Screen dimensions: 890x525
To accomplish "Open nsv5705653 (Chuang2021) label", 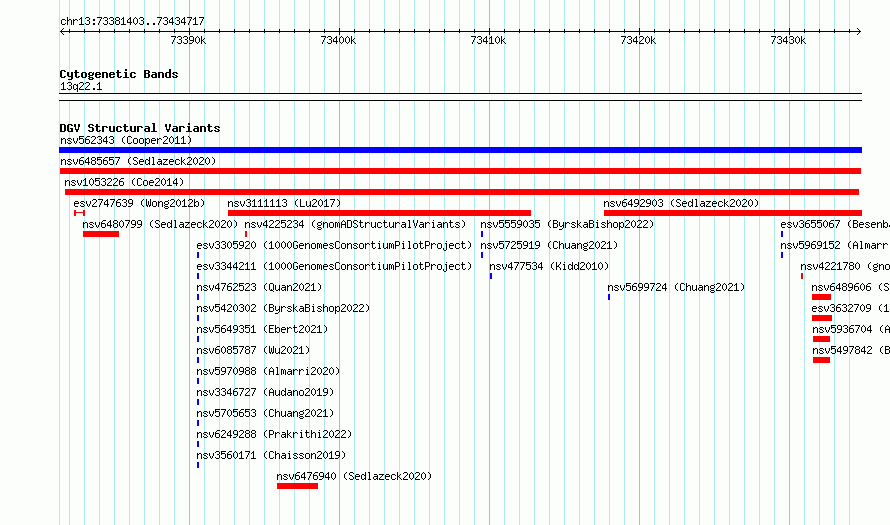I will (x=265, y=413).
